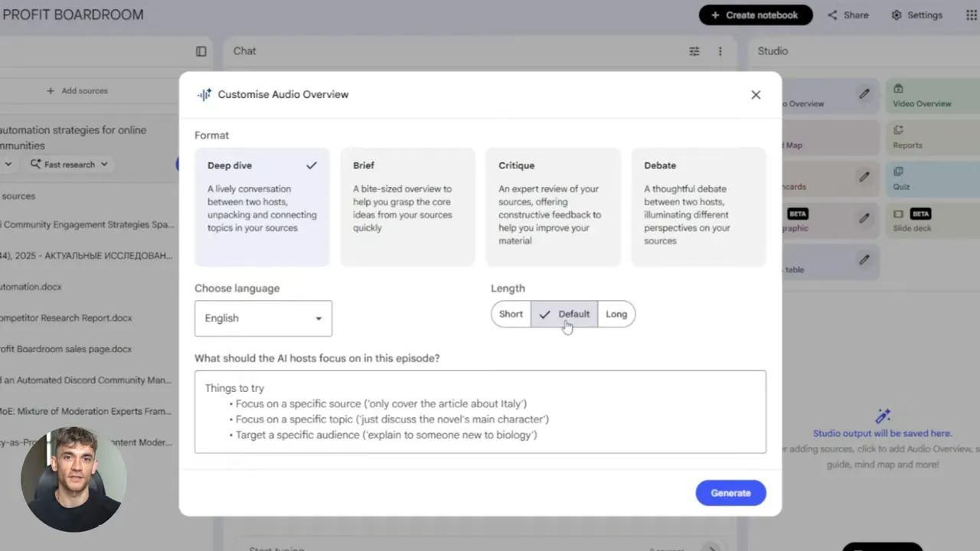Screen dimensions: 980x551
Task: Open the Google apps grid icon
Action: click(x=972, y=15)
